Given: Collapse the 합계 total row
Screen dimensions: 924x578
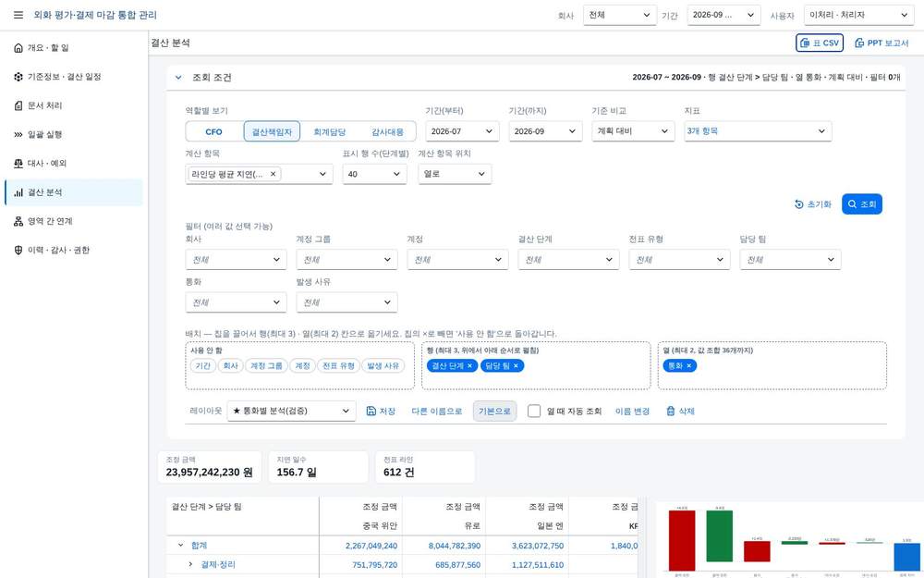Looking at the screenshot, I should [181, 546].
